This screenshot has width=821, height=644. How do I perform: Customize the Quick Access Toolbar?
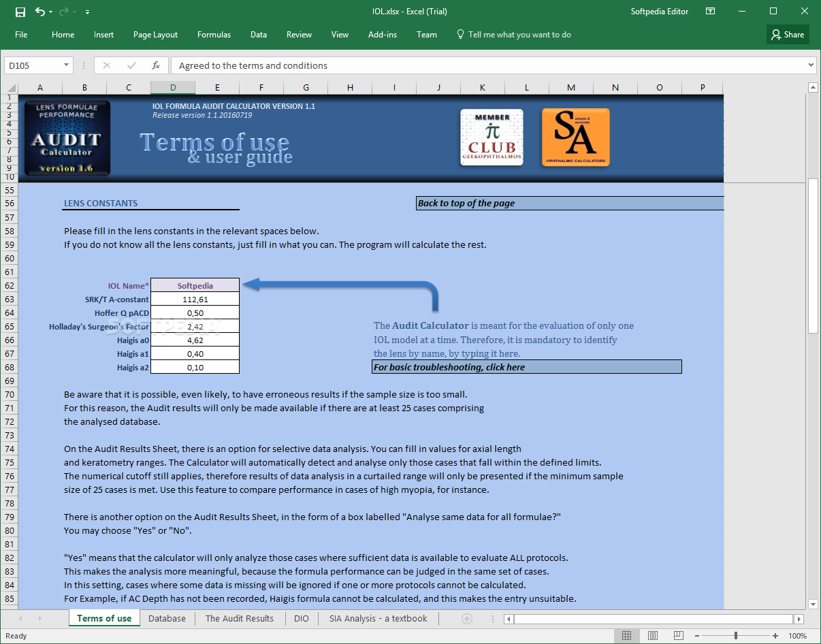point(88,12)
